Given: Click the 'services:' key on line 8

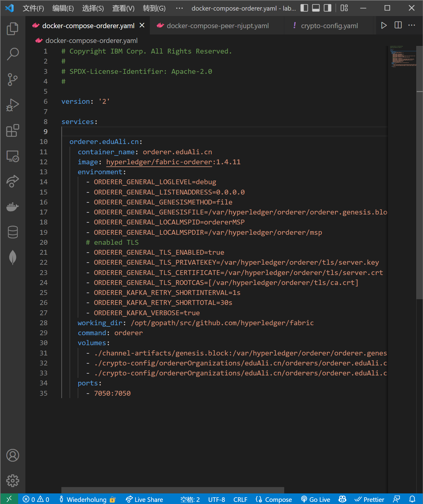Looking at the screenshot, I should coord(80,122).
